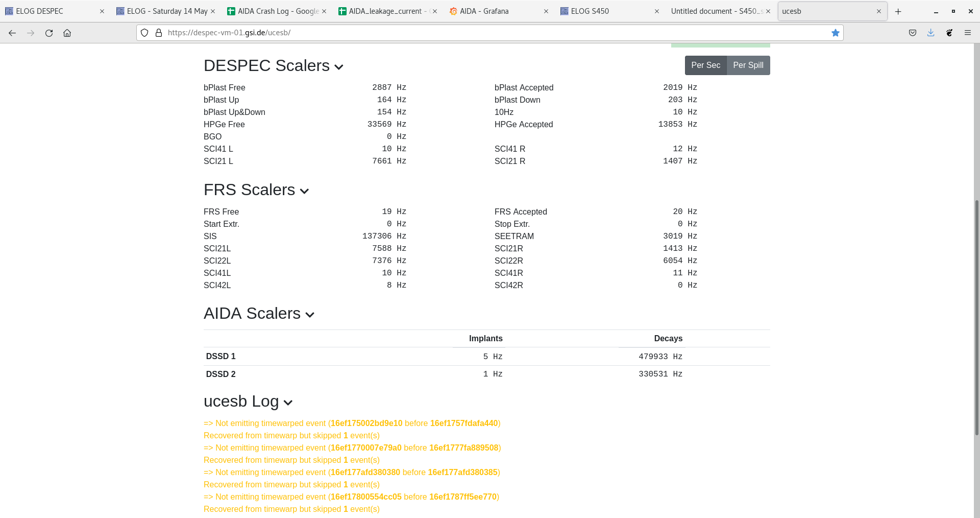The width and height of the screenshot is (980, 518).
Task: Click the page vertical scrollbar
Action: [976, 317]
